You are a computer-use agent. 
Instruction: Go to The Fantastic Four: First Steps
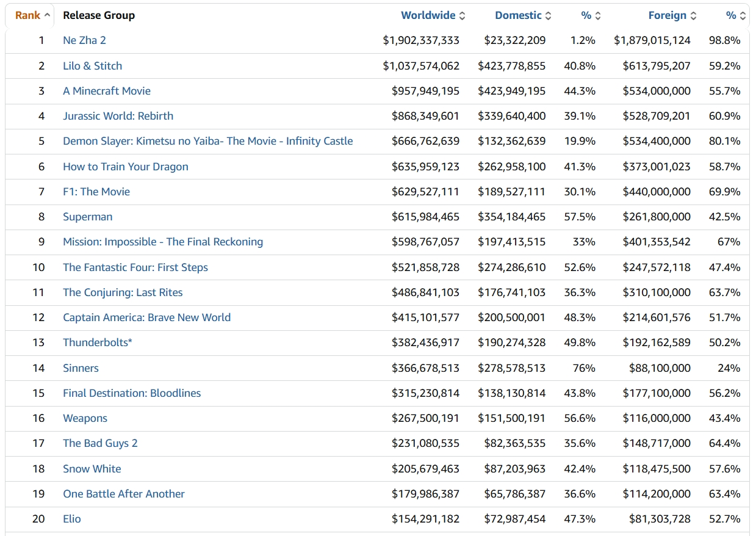click(x=135, y=267)
